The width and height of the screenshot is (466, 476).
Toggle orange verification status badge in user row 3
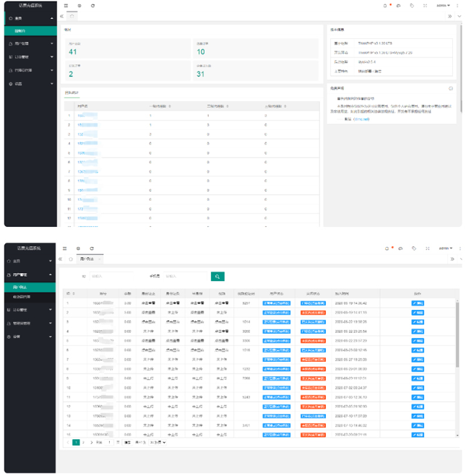point(313,322)
